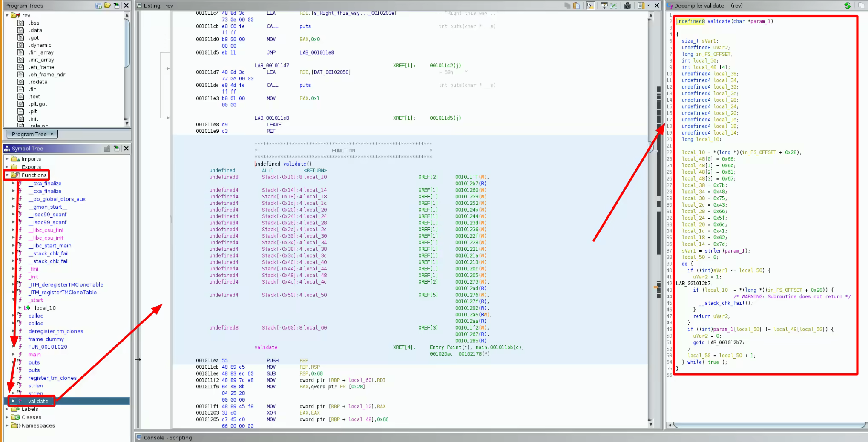Click the paste icon in Listing toolbar
This screenshot has width=868, height=442.
click(576, 6)
